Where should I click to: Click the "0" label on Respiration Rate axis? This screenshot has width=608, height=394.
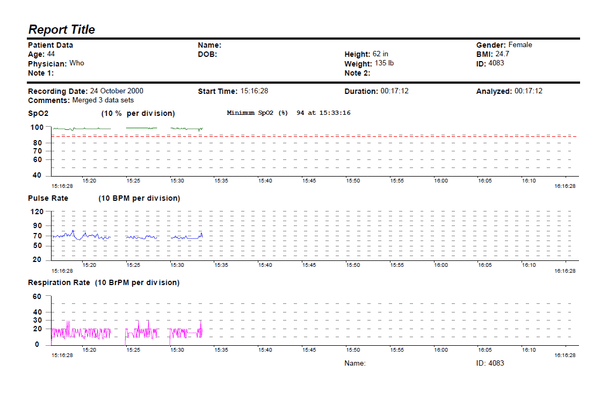click(x=37, y=344)
